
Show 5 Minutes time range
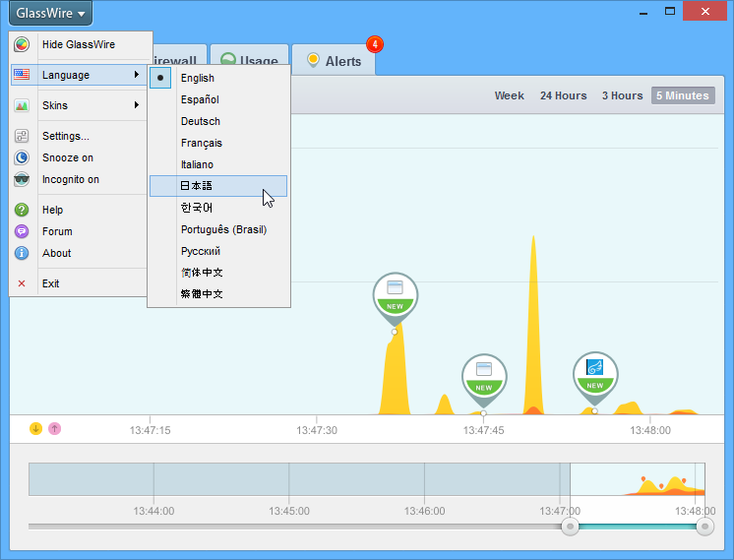pyautogui.click(x=683, y=95)
